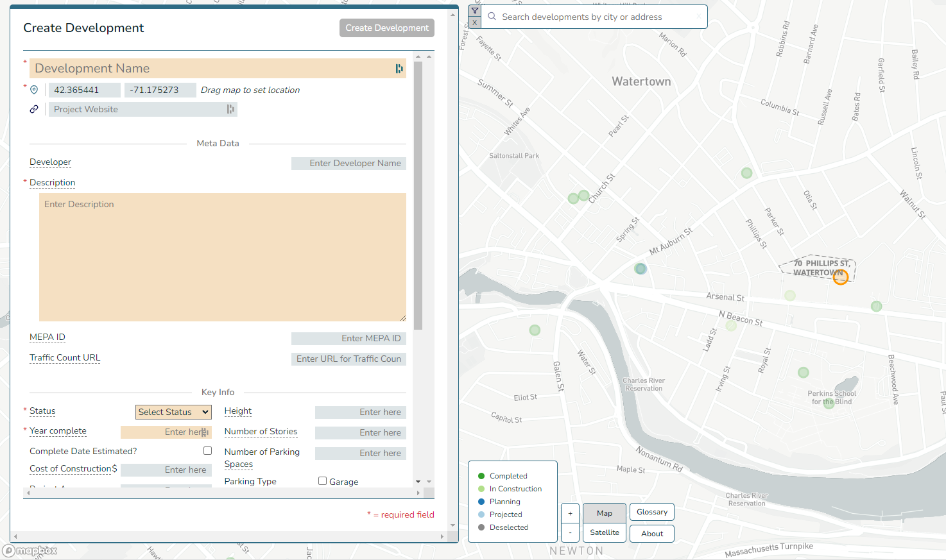Image resolution: width=946 pixels, height=560 pixels.
Task: Click the Number of Stories label
Action: click(x=261, y=431)
